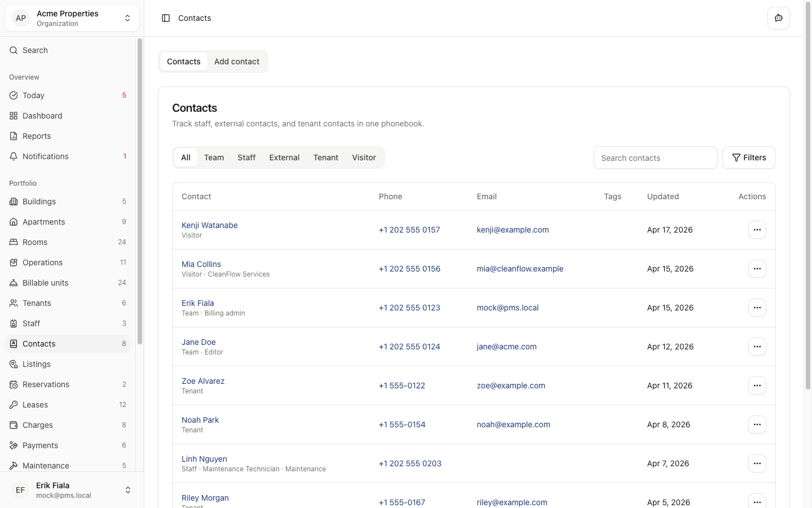
Task: Navigate to Maintenance in the sidebar
Action: (x=46, y=465)
